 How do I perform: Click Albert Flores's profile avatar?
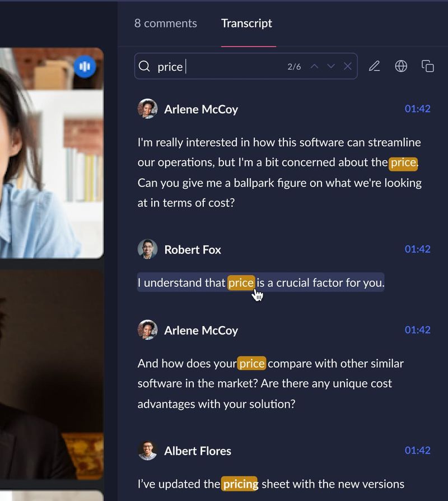(x=147, y=451)
